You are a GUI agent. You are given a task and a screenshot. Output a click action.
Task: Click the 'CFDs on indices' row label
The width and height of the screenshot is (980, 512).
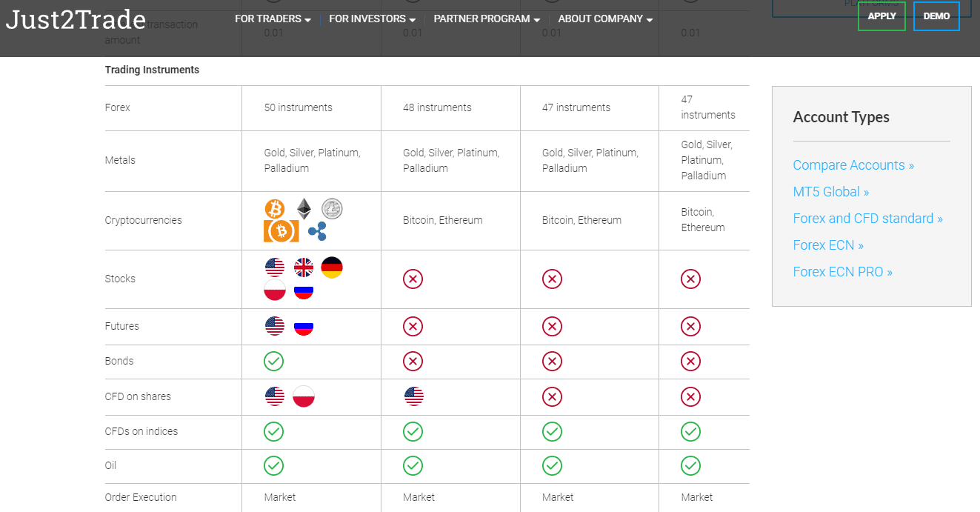tap(141, 431)
